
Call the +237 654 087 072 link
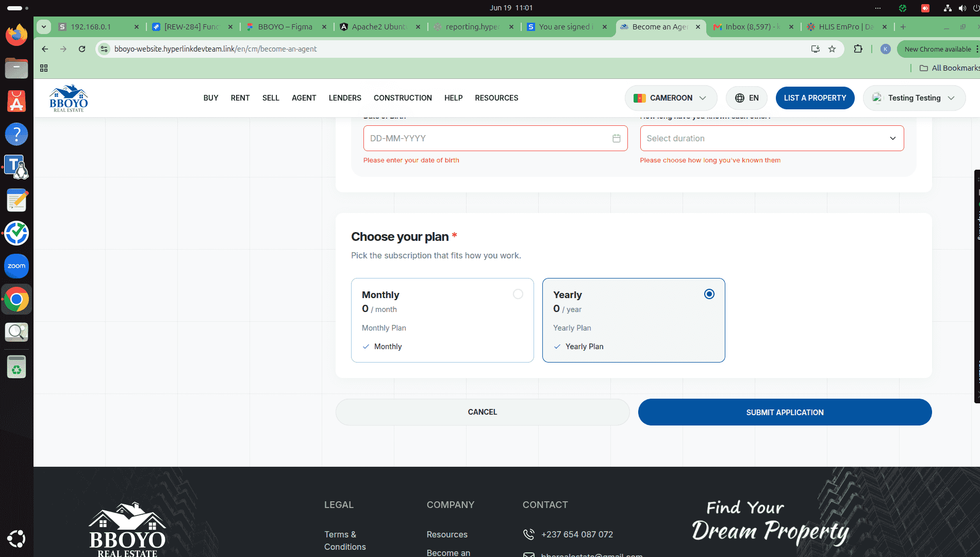click(577, 534)
